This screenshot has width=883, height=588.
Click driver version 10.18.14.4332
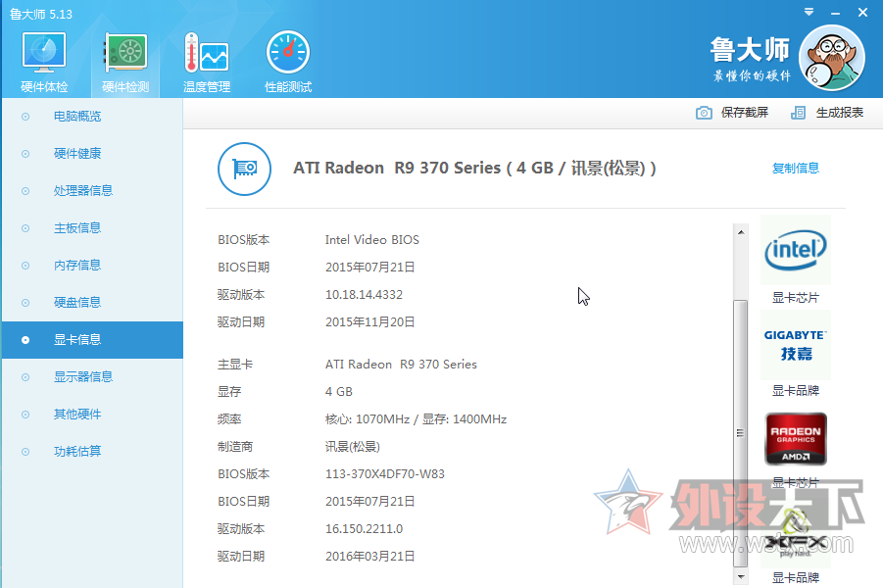coord(364,295)
